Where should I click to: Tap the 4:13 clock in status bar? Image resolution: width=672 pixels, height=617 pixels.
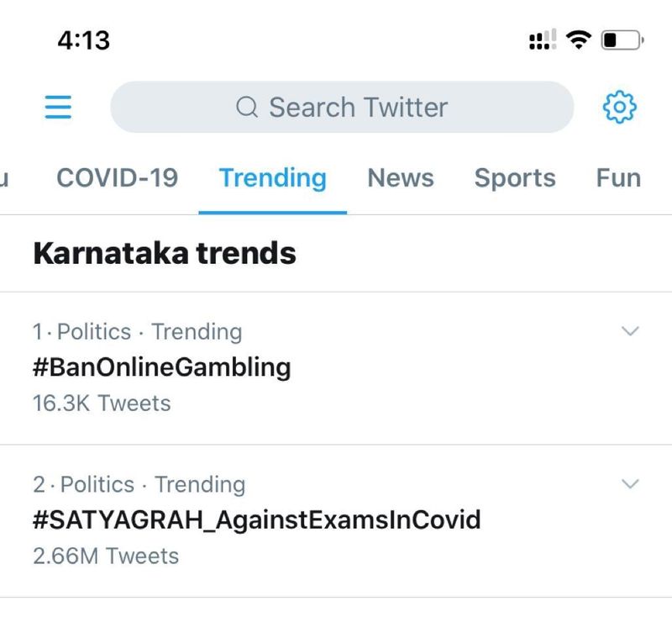83,40
